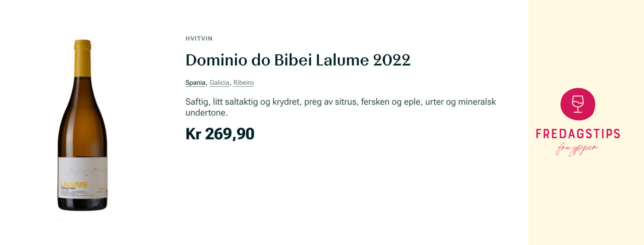Select the HVITVIN category label
This screenshot has height=245, width=644.
(199, 38)
